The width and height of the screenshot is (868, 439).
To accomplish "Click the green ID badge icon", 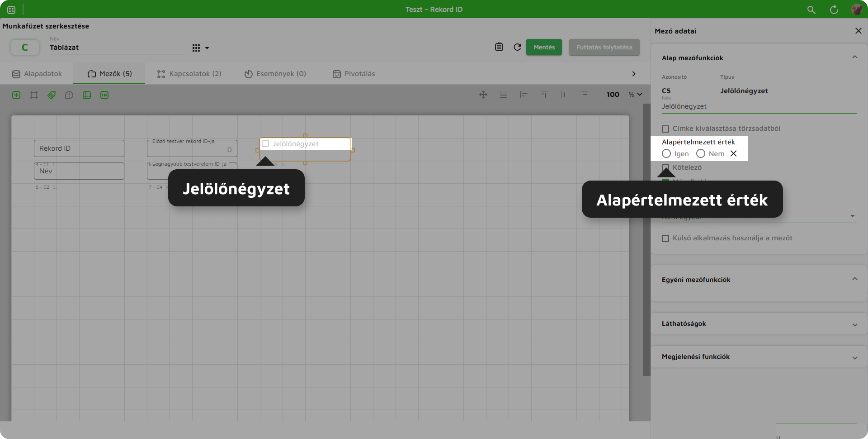I will [x=104, y=95].
